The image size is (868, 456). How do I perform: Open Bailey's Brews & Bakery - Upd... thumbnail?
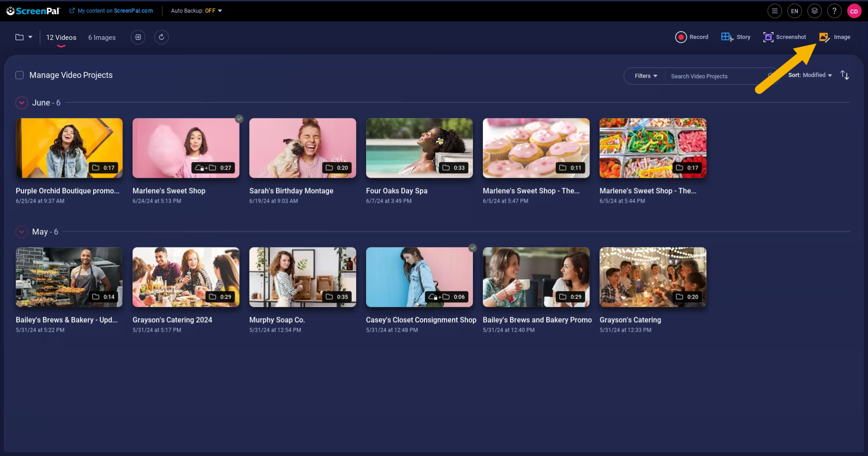coord(69,277)
